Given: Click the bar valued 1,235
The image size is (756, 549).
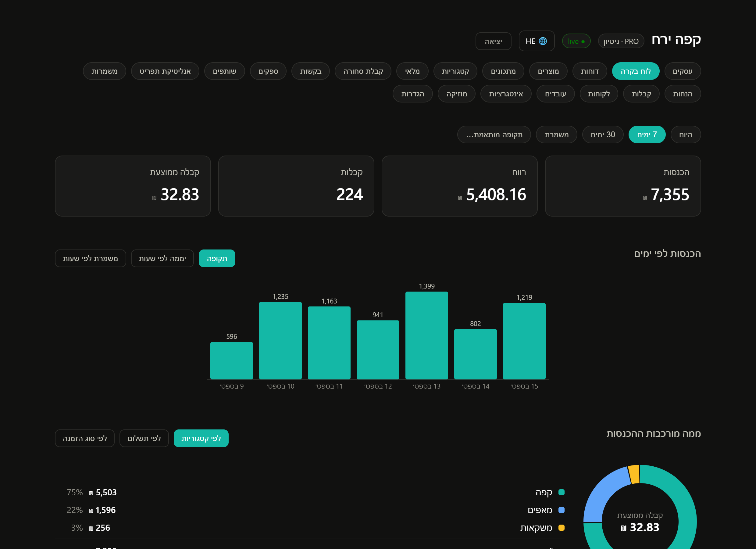Looking at the screenshot, I should coord(280,341).
